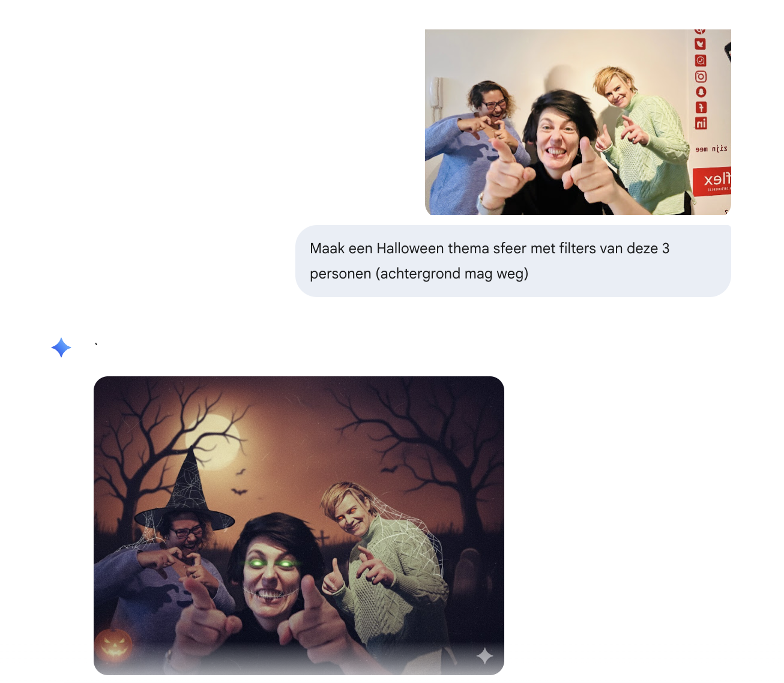Screen dimensions: 784x683
Task: Click the user prompt message bubble
Action: point(513,261)
